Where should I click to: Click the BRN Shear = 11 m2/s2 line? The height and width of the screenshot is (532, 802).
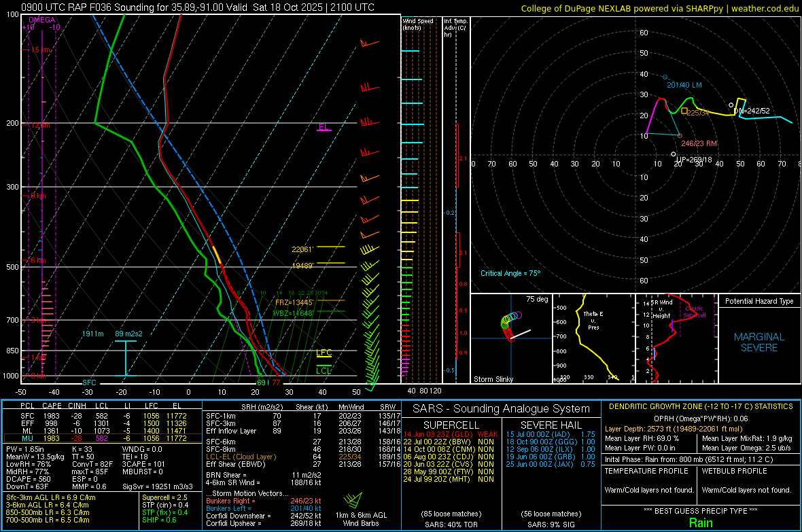tap(264, 475)
